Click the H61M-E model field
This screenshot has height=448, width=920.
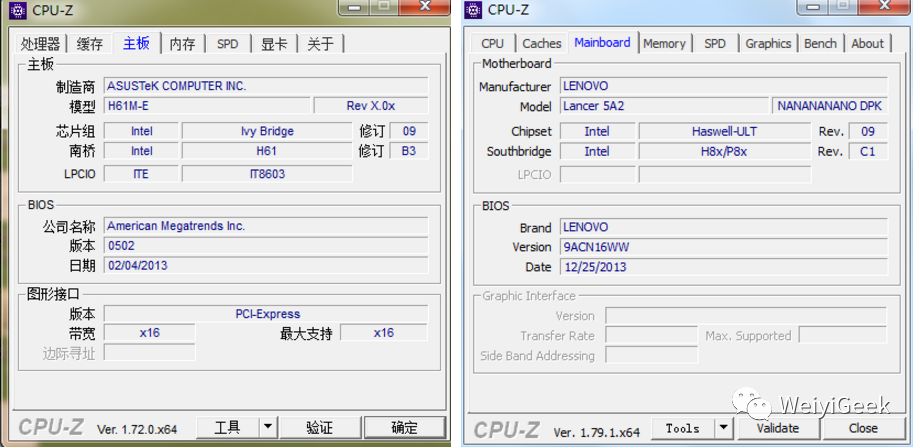point(207,106)
